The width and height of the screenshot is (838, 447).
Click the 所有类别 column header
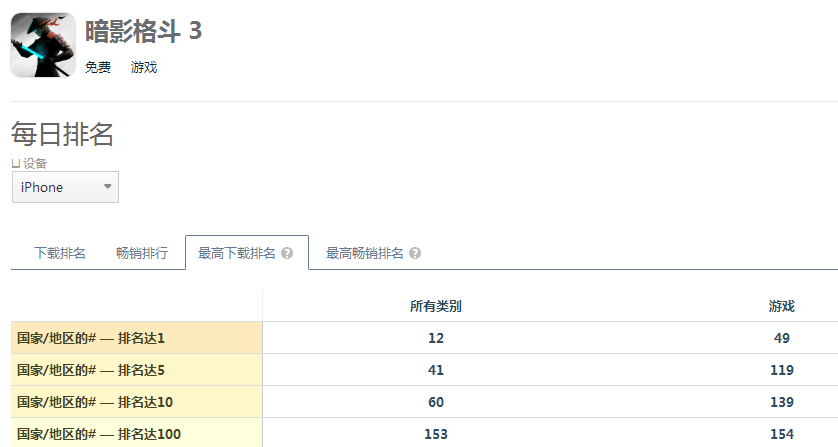[436, 306]
